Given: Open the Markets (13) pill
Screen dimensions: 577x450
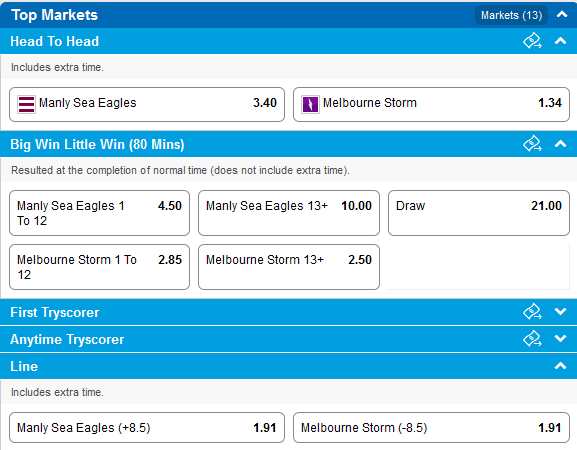Looking at the screenshot, I should [511, 15].
